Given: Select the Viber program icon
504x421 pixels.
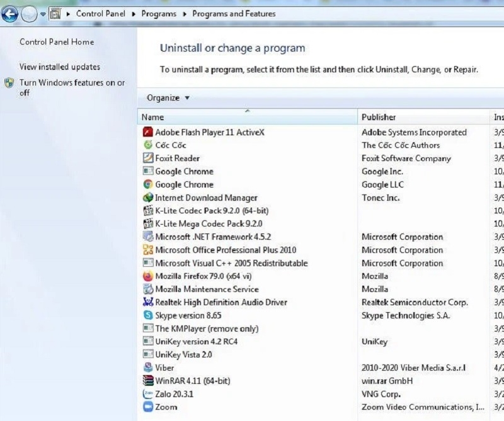Looking at the screenshot, I should tap(147, 368).
